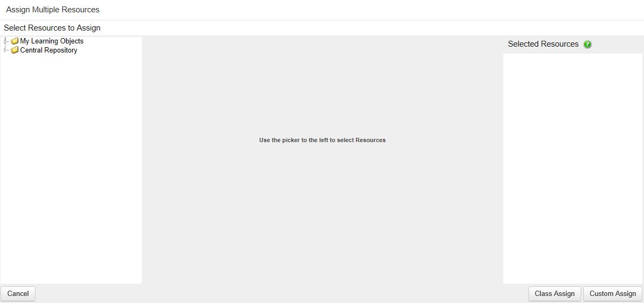Screen dimensions: 644x303
Task: Select the My Learning Objects label
Action: pos(52,41)
